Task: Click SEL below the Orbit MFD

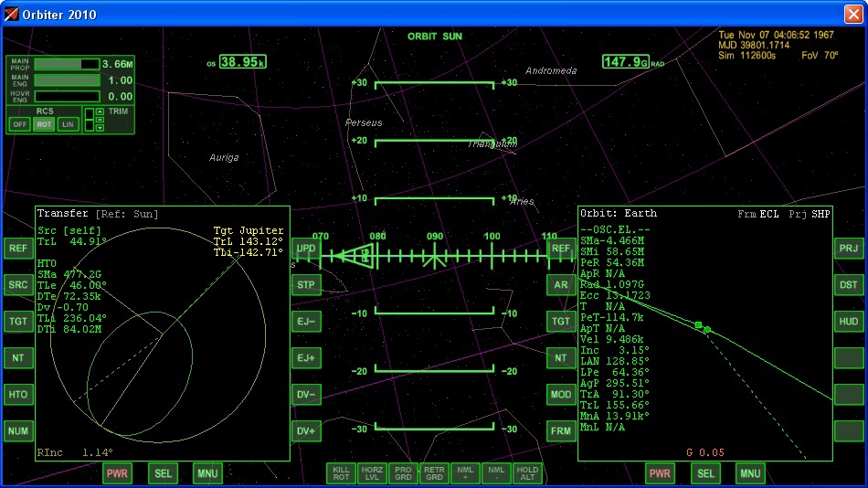Action: pyautogui.click(x=705, y=473)
